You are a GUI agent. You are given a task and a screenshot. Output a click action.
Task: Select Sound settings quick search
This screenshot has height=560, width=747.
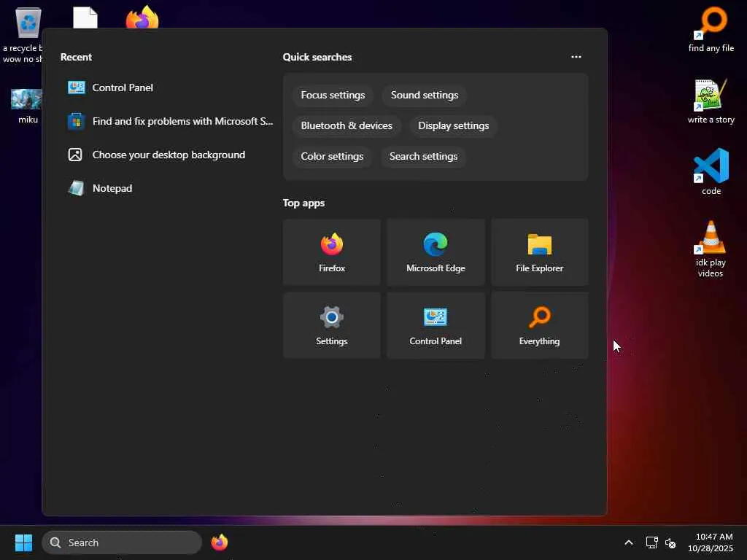point(425,96)
